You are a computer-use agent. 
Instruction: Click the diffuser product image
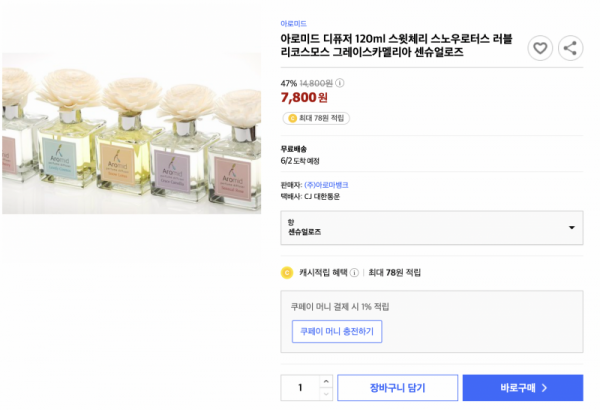(131, 134)
